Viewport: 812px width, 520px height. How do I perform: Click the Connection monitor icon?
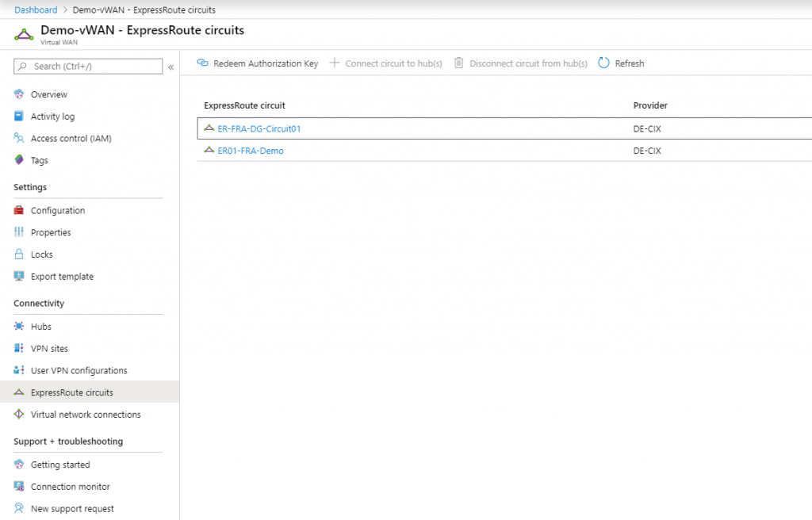pyautogui.click(x=19, y=486)
